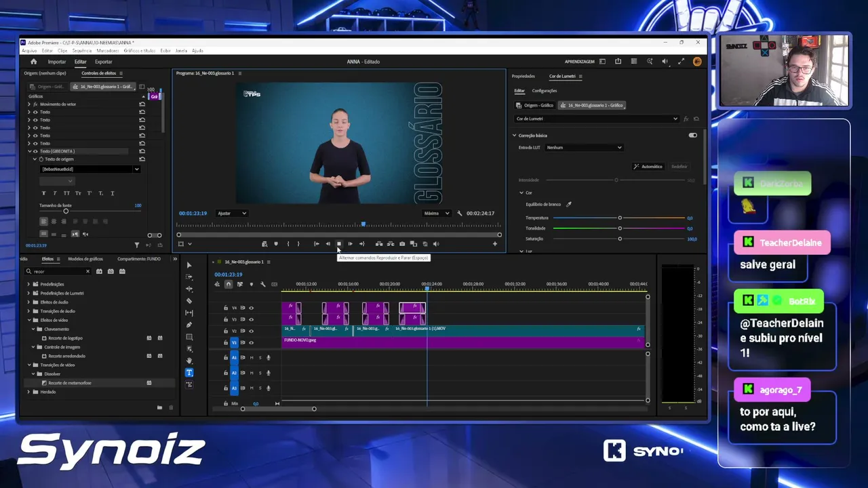Select the Hand tool
868x488 pixels.
click(189, 361)
